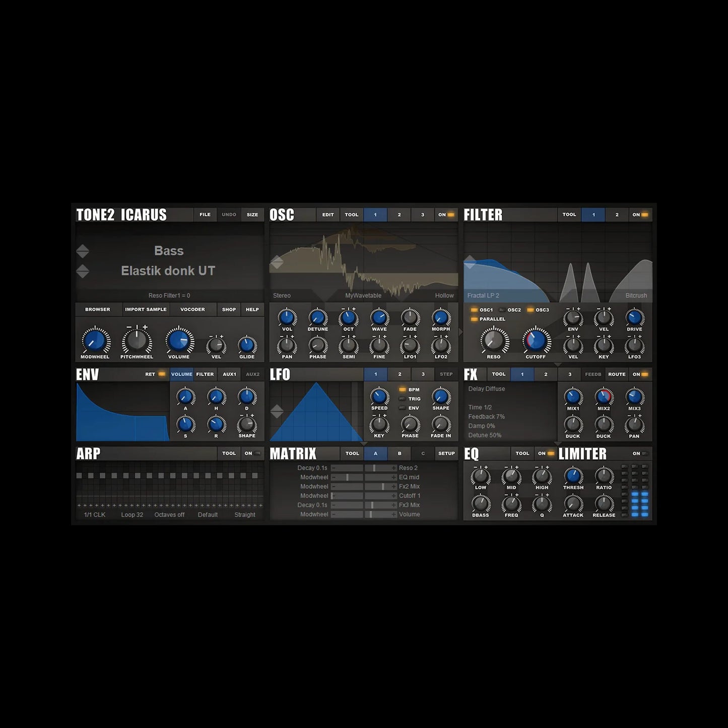This screenshot has width=728, height=728.
Task: Click the GLIDE knob
Action: click(x=247, y=345)
